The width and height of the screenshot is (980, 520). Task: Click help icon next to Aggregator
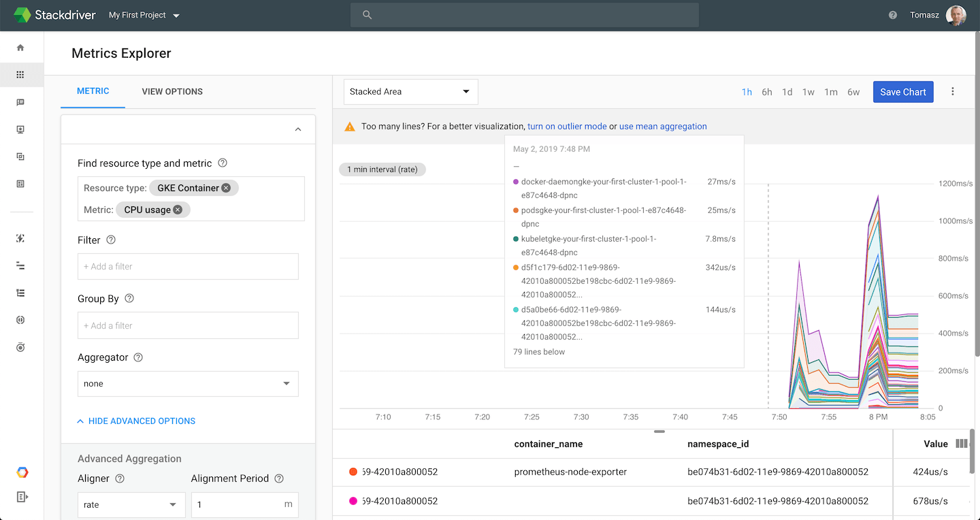[x=138, y=357]
